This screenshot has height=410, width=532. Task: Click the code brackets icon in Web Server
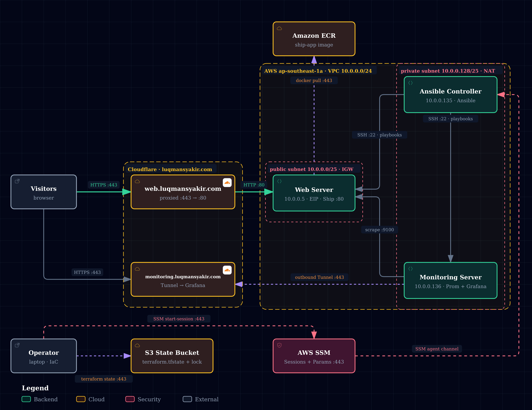[x=279, y=181]
